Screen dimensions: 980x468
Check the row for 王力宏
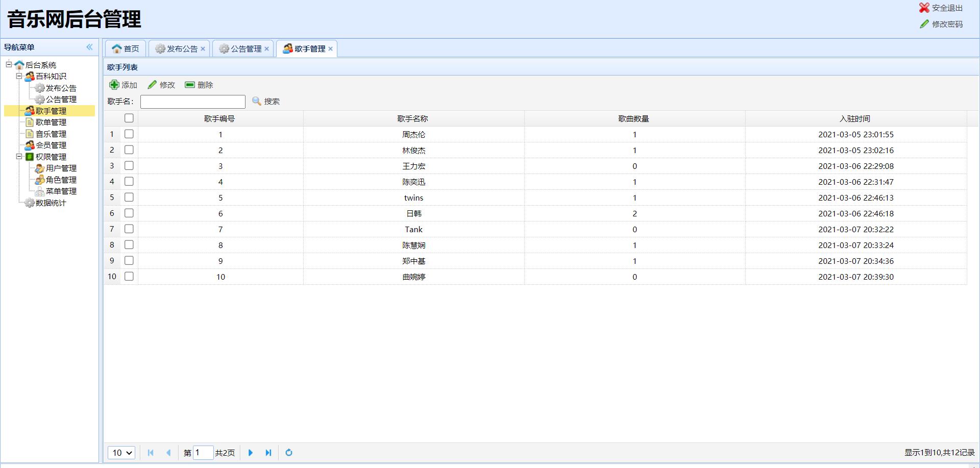129,166
